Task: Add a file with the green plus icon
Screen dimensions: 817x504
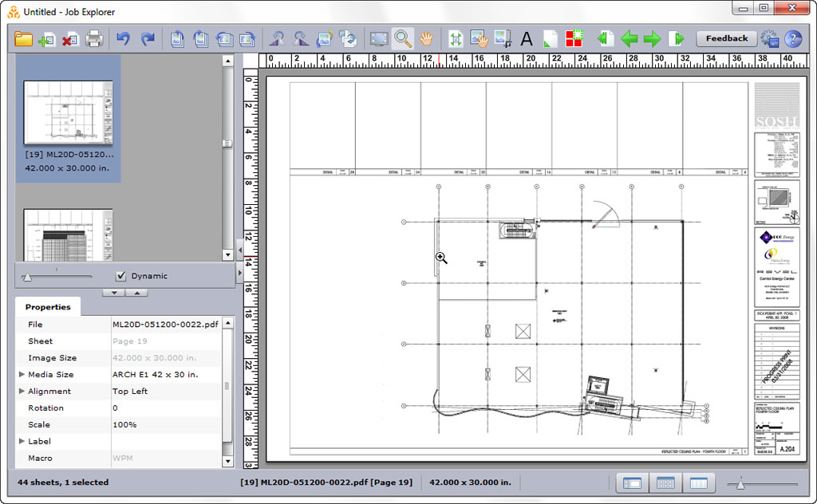Action: coord(47,39)
